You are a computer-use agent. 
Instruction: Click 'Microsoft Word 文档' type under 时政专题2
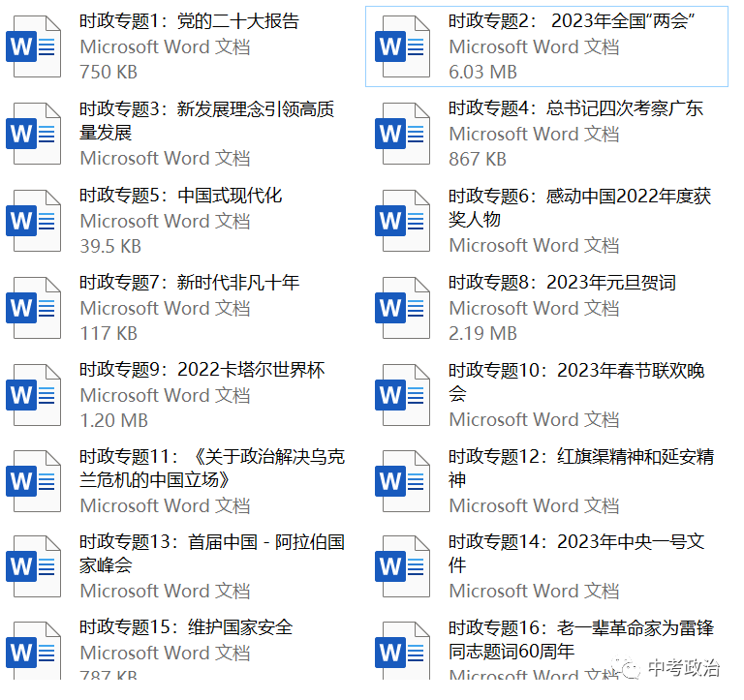click(x=535, y=46)
